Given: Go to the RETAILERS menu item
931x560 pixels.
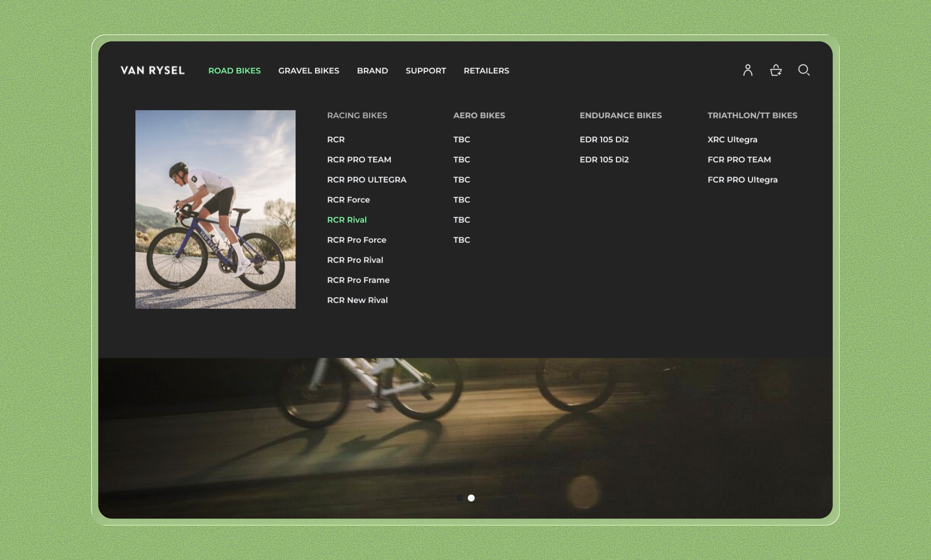Looking at the screenshot, I should pyautogui.click(x=486, y=71).
